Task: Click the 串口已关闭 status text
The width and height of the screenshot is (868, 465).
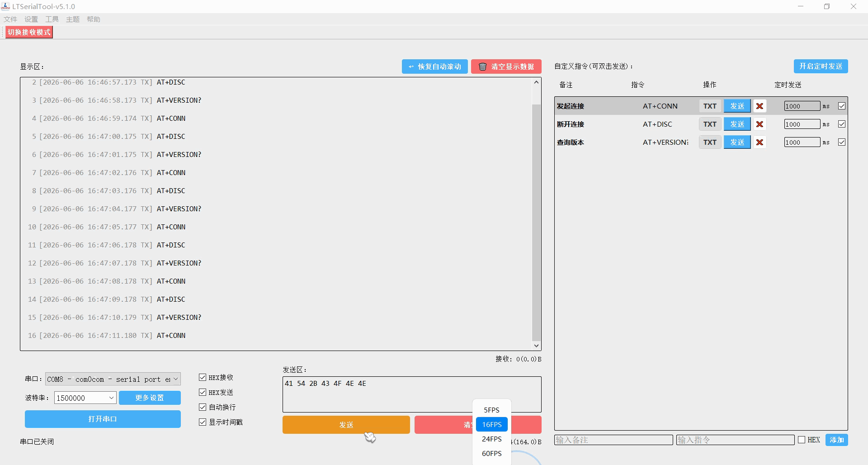Action: click(37, 441)
